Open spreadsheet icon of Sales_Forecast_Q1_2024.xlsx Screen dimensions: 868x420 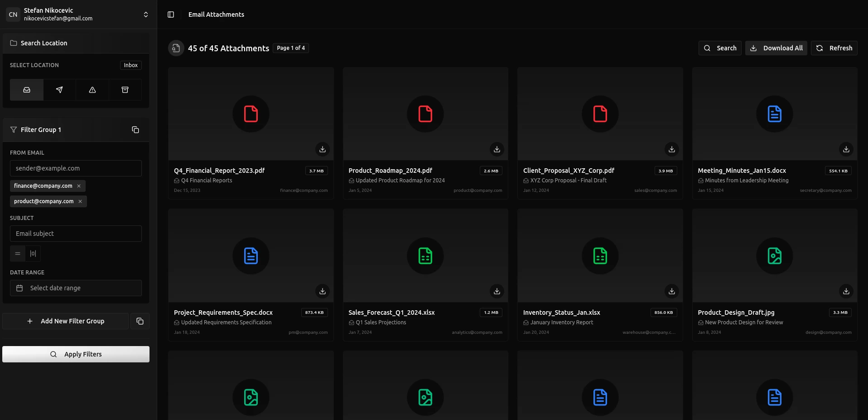[425, 256]
